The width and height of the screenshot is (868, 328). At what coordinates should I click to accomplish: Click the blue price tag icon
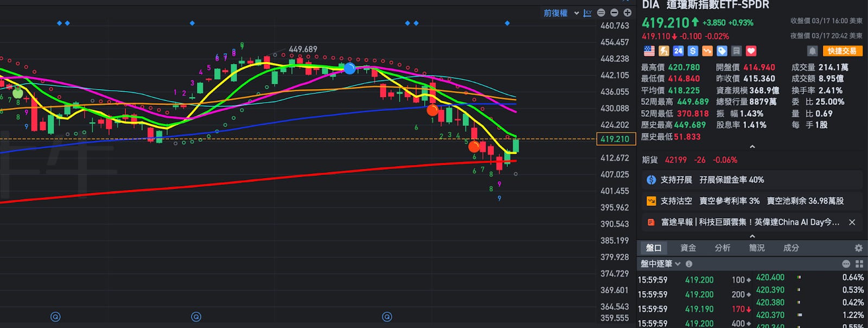point(722,51)
